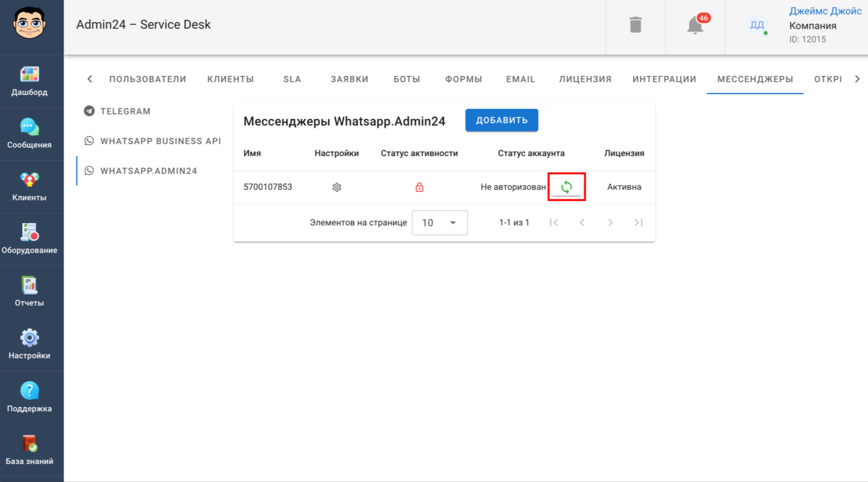Click the Элементов на странице label
868x482 pixels.
tap(358, 223)
